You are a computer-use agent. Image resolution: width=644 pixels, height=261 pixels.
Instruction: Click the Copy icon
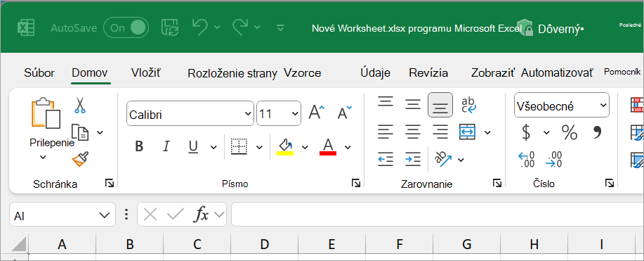point(80,132)
